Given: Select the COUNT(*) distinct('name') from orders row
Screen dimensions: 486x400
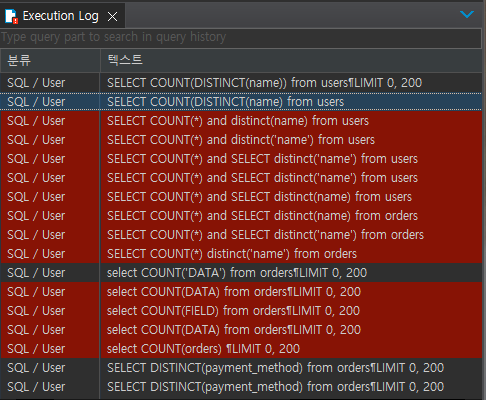Looking at the screenshot, I should click(241, 254).
